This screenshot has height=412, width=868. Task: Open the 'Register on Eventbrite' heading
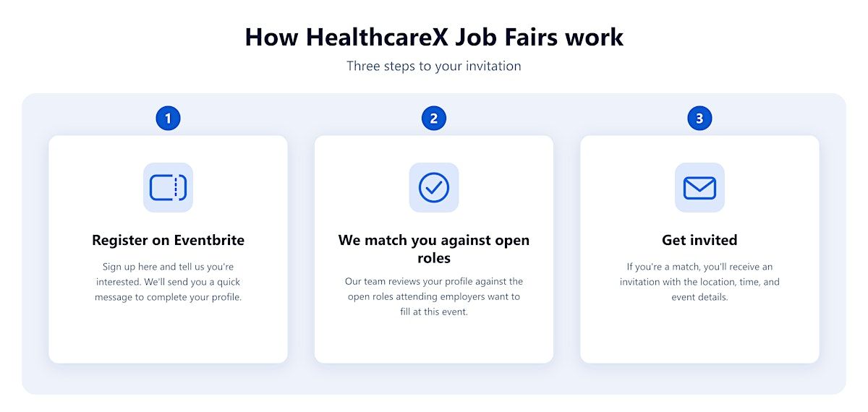(168, 240)
